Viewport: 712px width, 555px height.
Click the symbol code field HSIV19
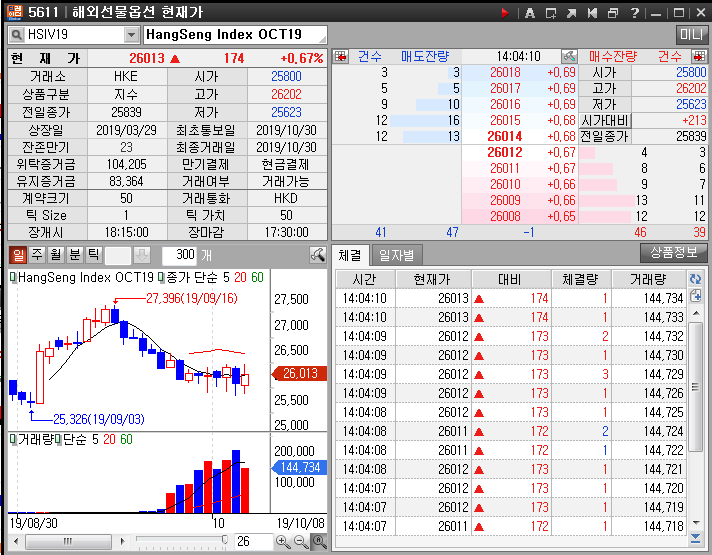point(74,35)
